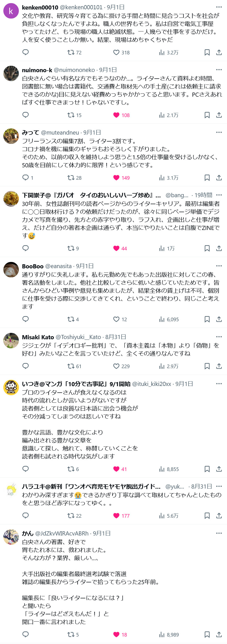Viewport: 227px width, 644px height.
Task: Share Misaki Kato's post
Action: pos(219,366)
